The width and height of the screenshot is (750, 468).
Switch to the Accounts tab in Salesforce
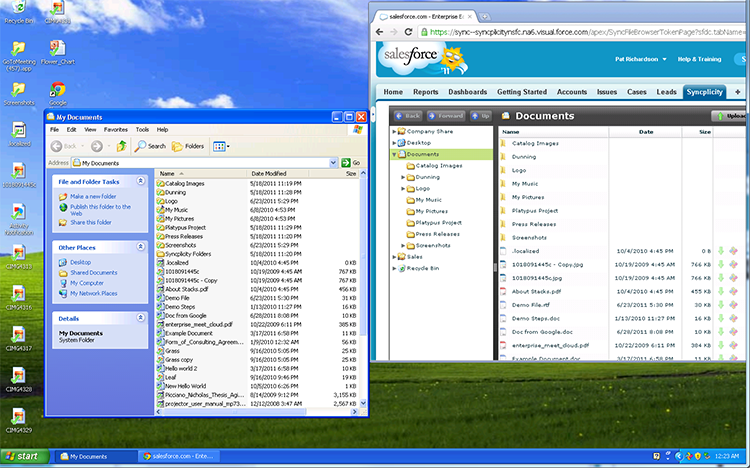click(572, 92)
